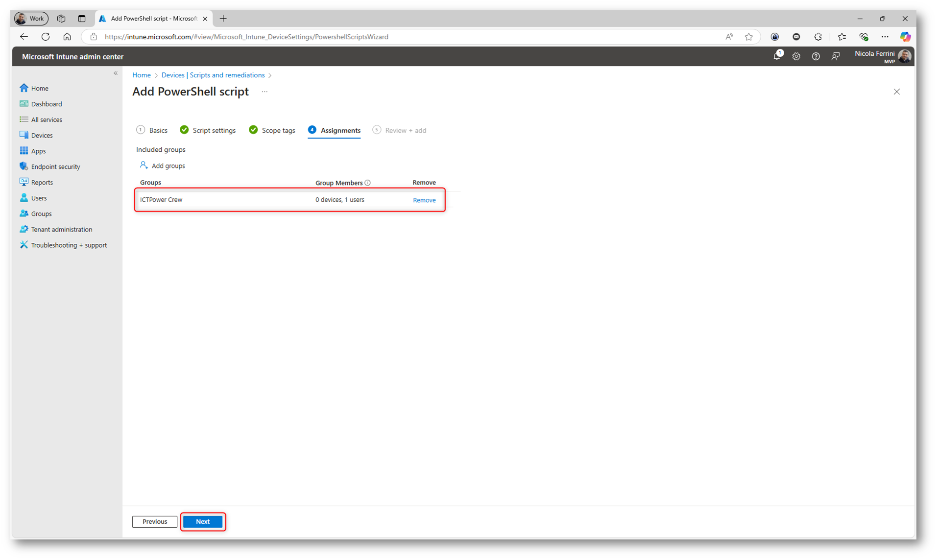Open Apps in the sidebar

click(38, 151)
